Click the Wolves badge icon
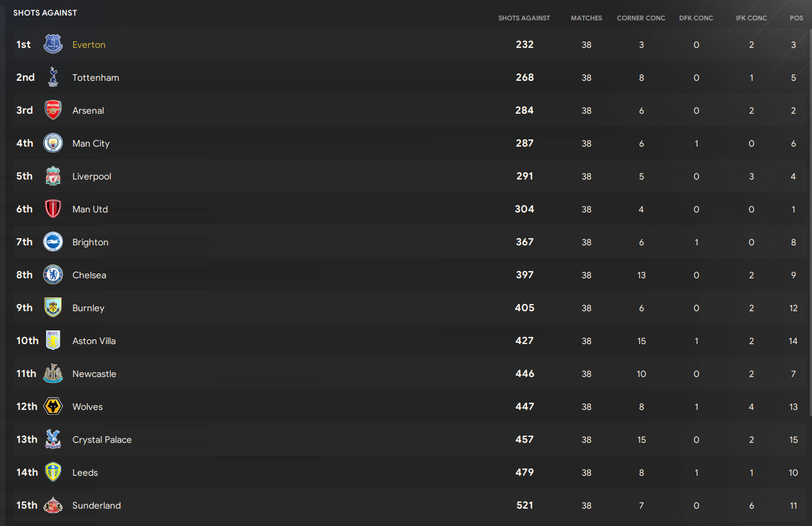Viewport: 812px width, 526px height. 53,406
